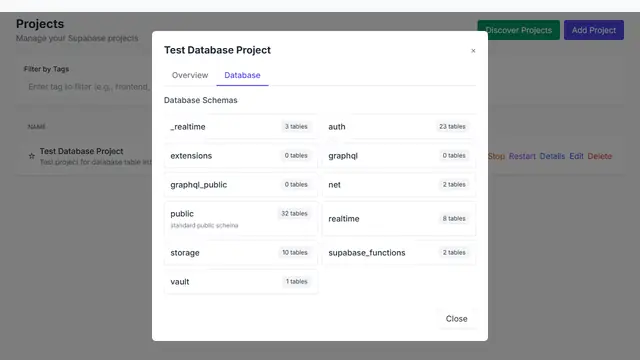
Task: Open the public schema card
Action: tap(241, 218)
